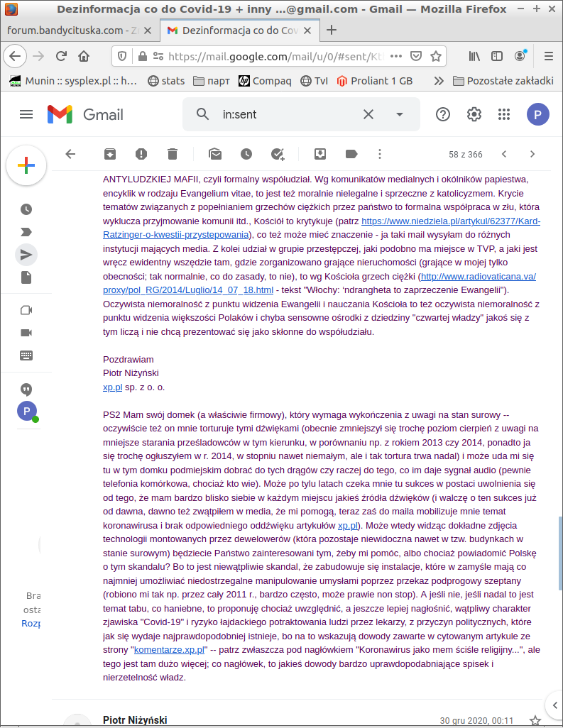This screenshot has width=563, height=728.
Task: Show the older conversation arrow
Action: click(x=532, y=154)
